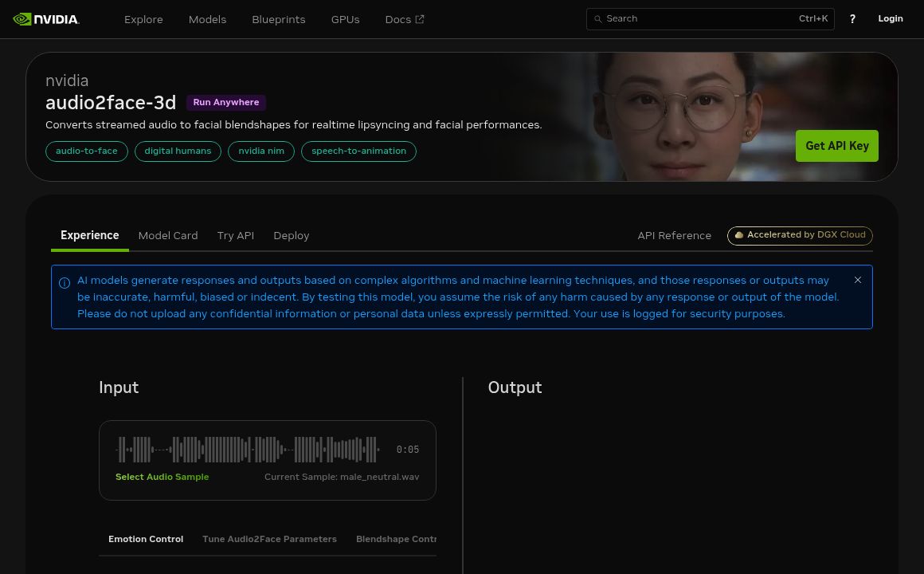The width and height of the screenshot is (924, 574).
Task: Focus the Search input field
Action: (701, 19)
